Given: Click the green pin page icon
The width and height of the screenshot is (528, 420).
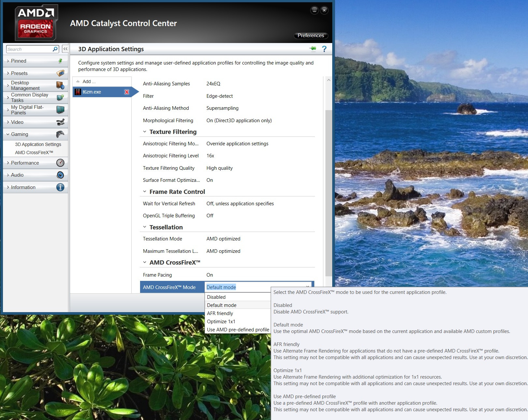Looking at the screenshot, I should [x=313, y=49].
